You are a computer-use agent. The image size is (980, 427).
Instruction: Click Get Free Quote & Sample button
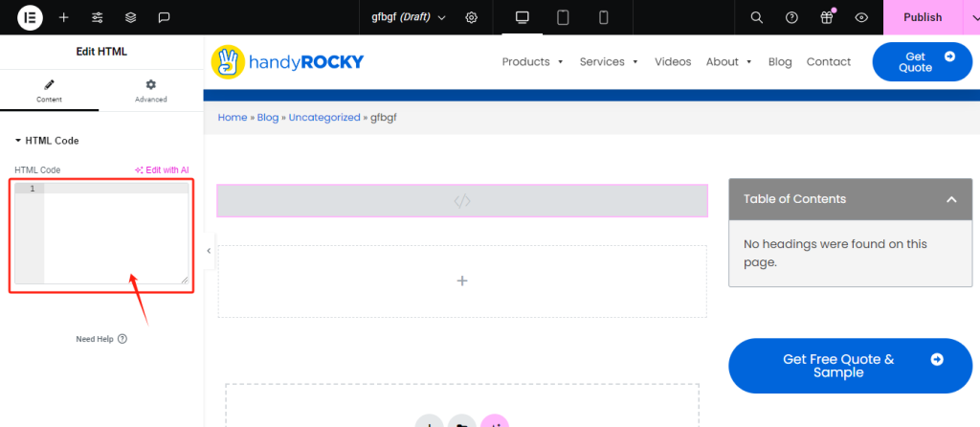[850, 366]
